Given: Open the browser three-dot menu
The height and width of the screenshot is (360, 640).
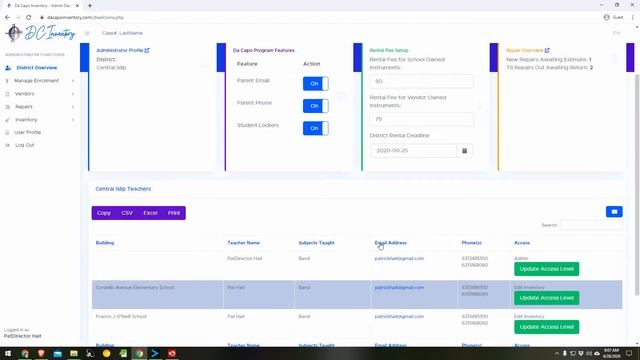Looking at the screenshot, I should 633,17.
